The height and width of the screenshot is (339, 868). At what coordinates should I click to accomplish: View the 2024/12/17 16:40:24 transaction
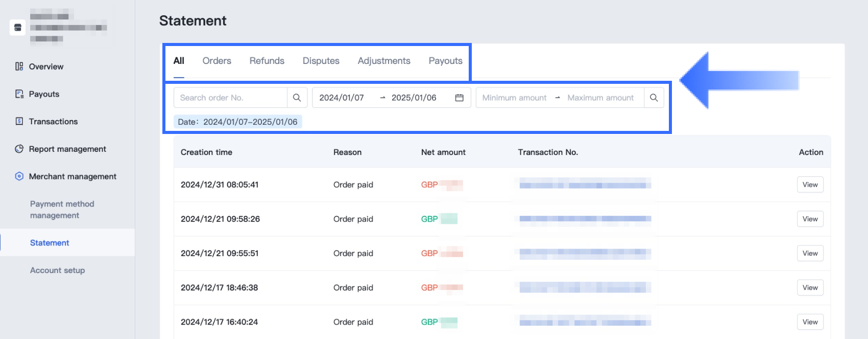[810, 322]
